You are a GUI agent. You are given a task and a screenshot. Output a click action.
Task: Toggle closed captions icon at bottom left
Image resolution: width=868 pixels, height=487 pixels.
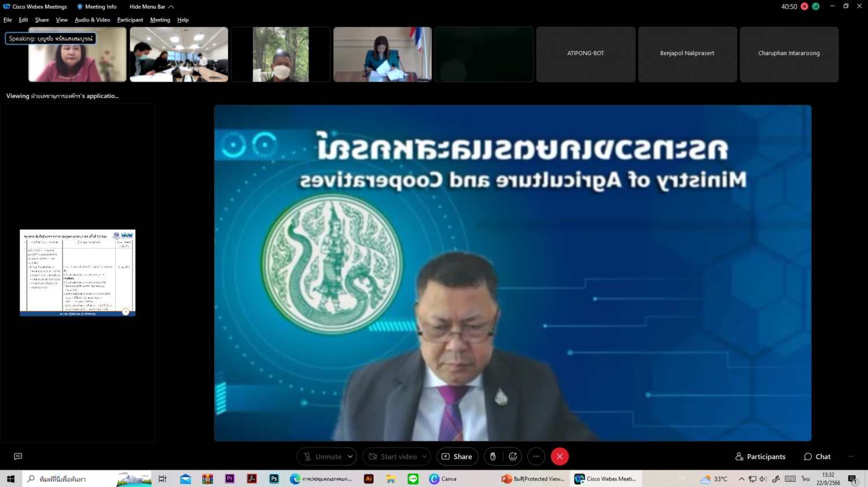(x=18, y=456)
